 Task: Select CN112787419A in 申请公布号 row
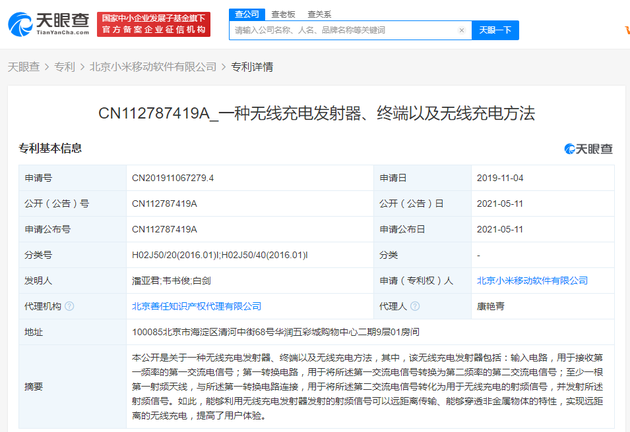point(164,229)
